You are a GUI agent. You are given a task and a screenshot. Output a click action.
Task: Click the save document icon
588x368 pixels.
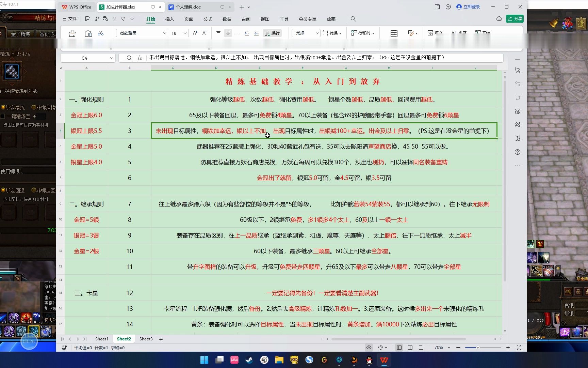pos(87,19)
